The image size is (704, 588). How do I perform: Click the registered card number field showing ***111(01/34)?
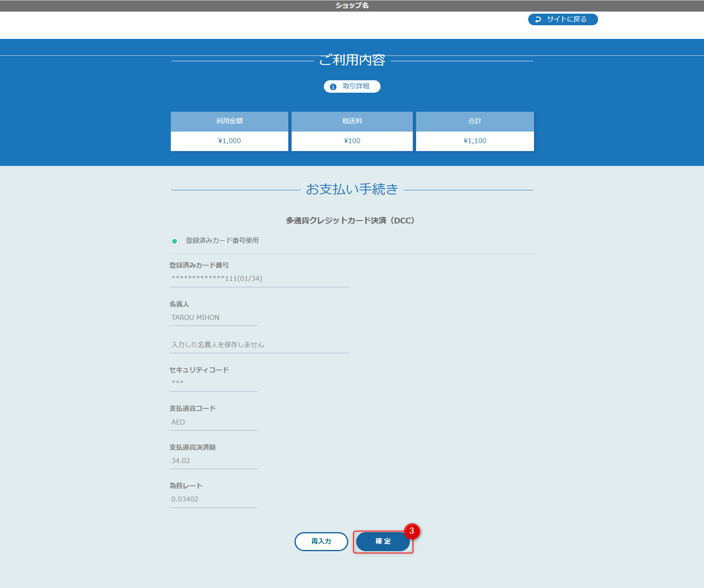(259, 278)
